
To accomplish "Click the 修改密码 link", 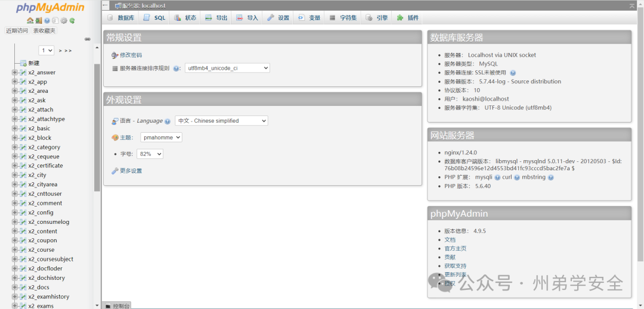I will [131, 55].
